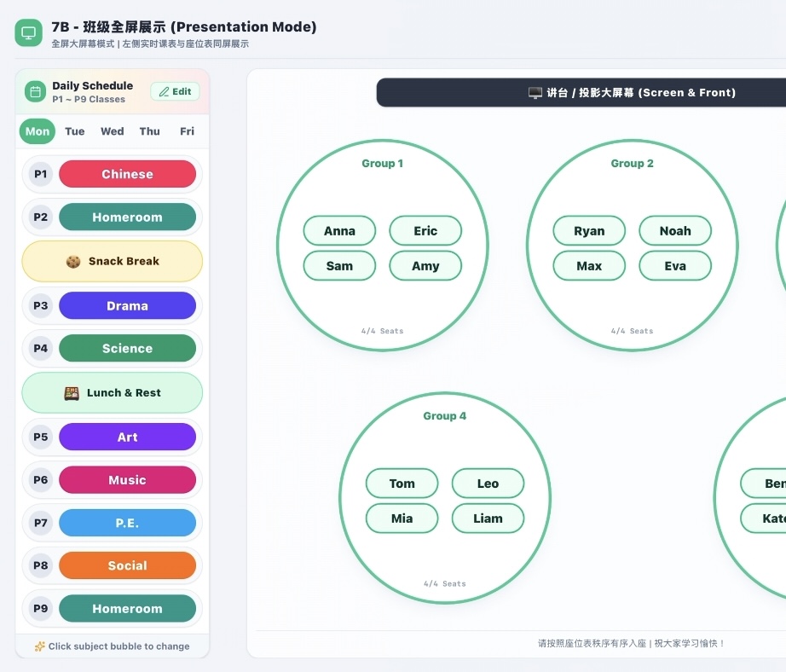Click Eva's seat chip

pos(675,266)
